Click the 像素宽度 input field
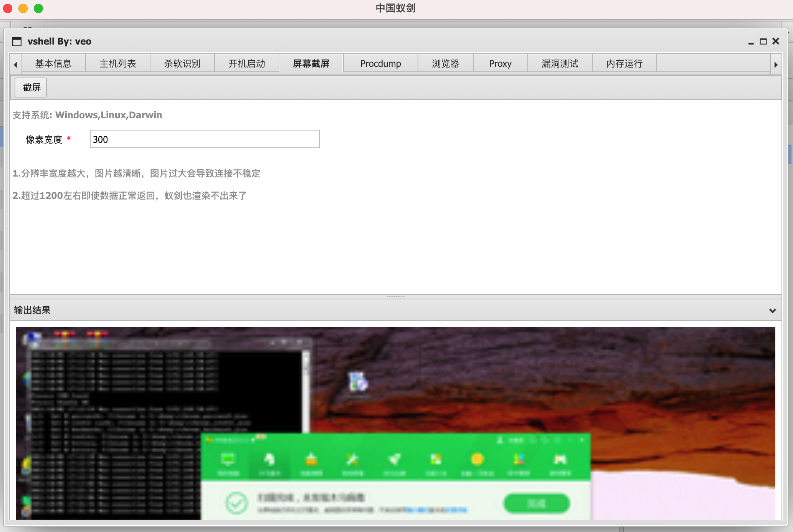The image size is (793, 532). click(x=205, y=139)
